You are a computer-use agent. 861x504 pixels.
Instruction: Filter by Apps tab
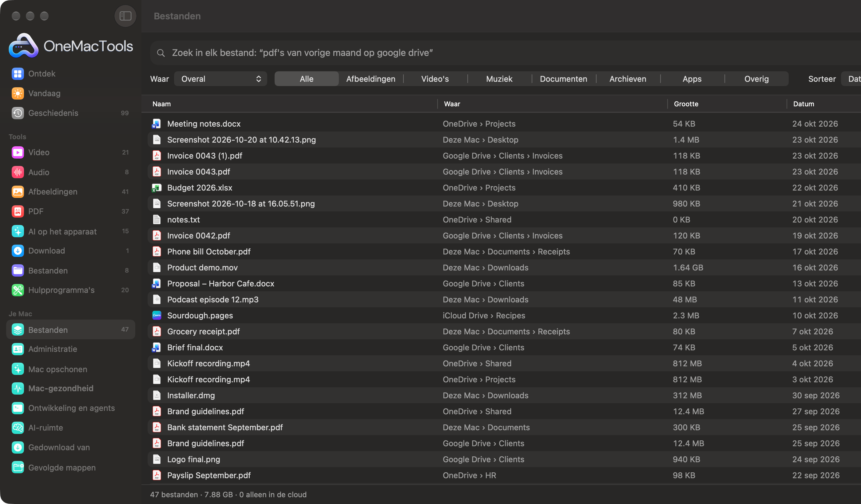[x=692, y=79]
